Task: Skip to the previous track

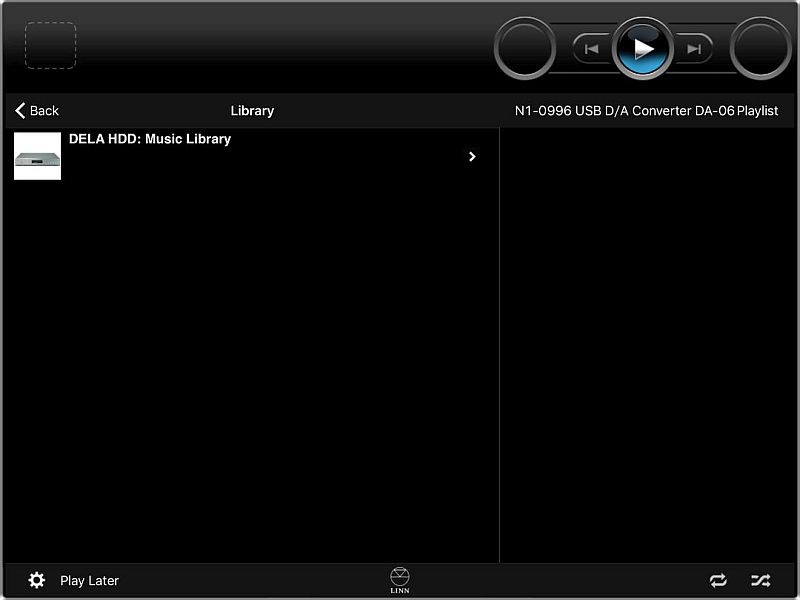Action: 592,49
